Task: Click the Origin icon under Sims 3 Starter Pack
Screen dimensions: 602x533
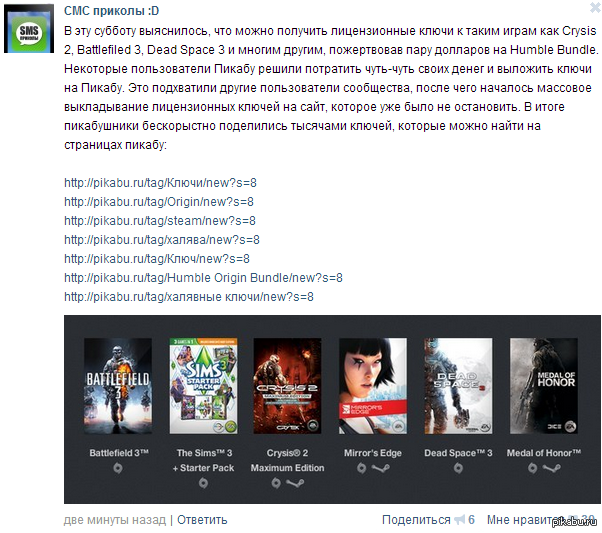Action: pos(203,483)
